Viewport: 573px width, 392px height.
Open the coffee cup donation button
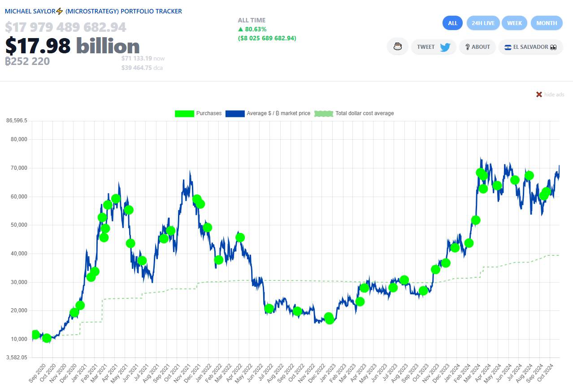pyautogui.click(x=397, y=47)
